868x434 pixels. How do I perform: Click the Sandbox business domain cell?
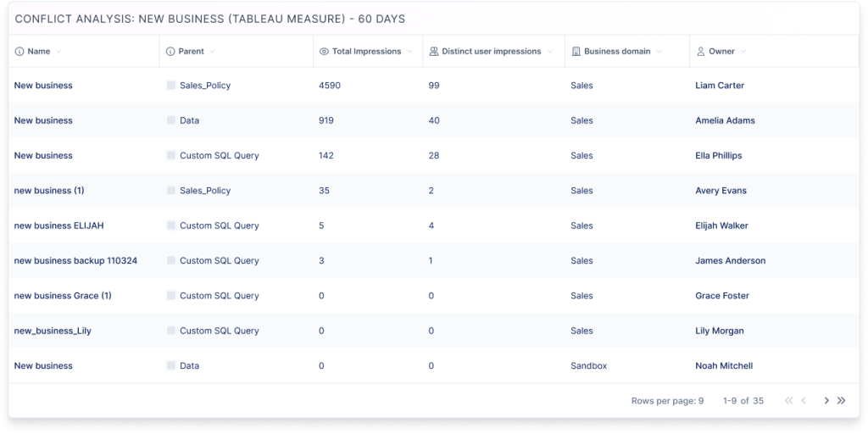588,365
